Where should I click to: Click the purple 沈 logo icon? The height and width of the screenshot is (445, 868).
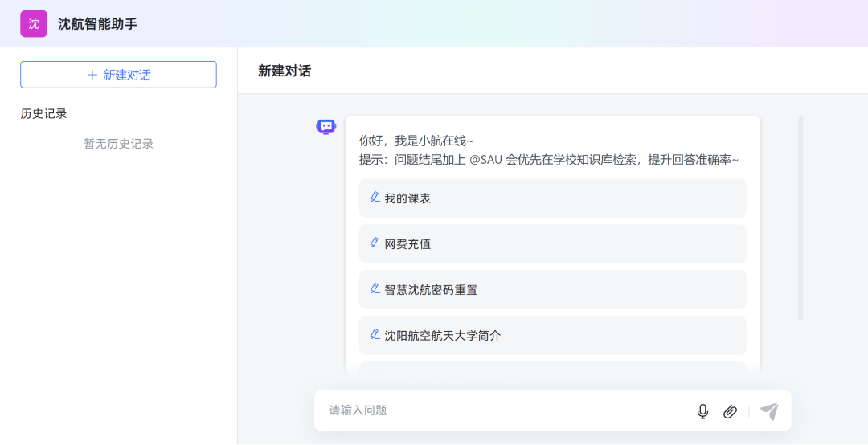34,24
